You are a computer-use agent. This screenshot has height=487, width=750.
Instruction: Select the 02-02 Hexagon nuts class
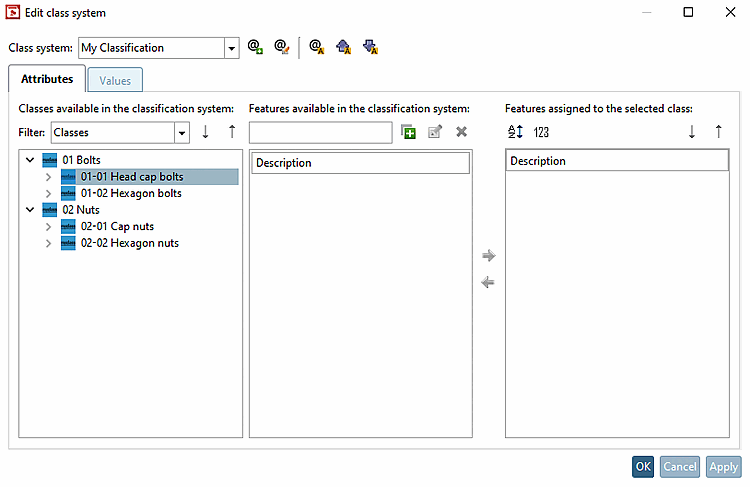pyautogui.click(x=130, y=243)
